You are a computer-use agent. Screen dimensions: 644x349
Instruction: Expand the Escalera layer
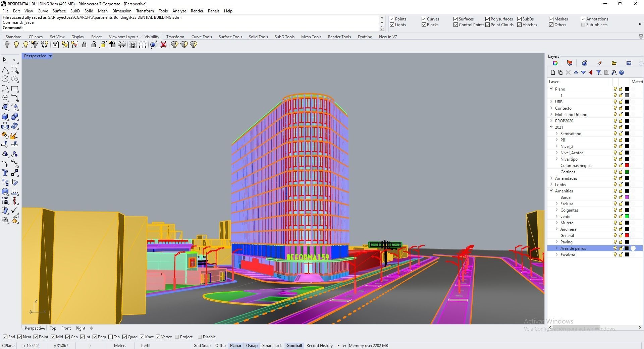point(556,254)
